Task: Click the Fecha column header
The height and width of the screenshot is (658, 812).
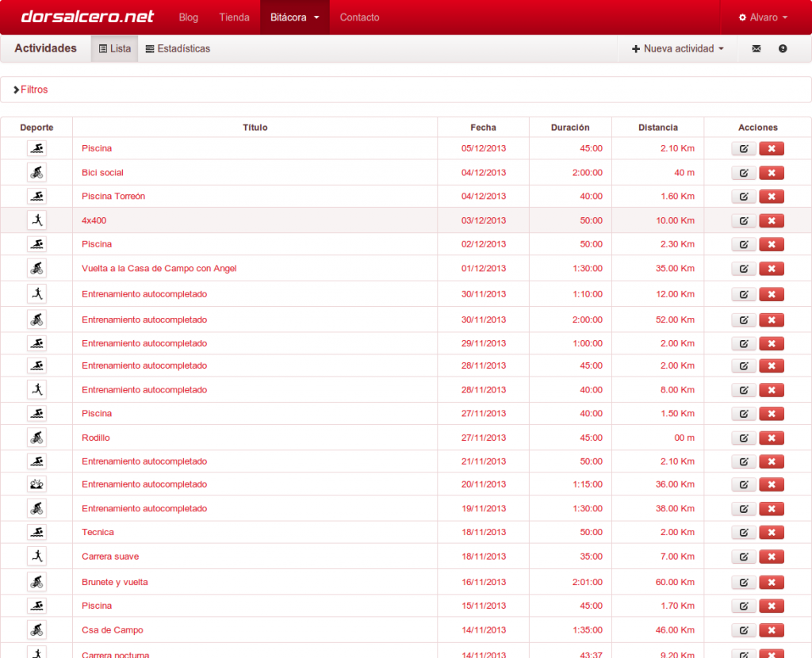Action: coord(483,128)
